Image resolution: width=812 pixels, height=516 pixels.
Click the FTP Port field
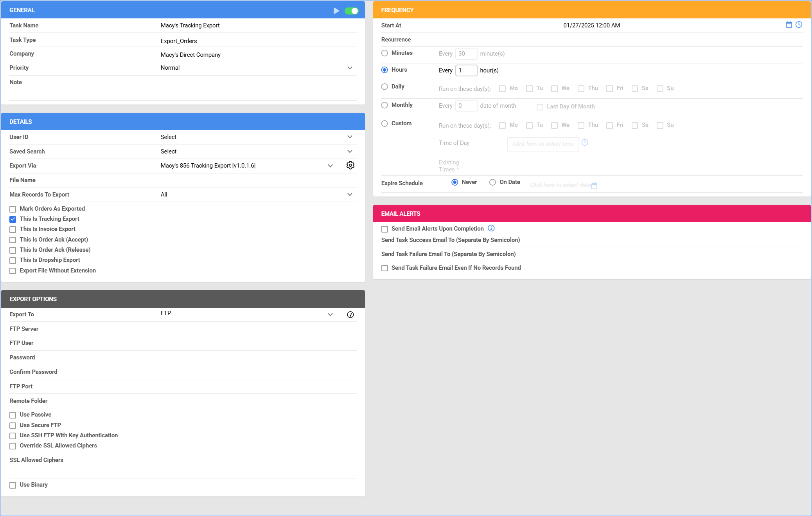258,386
